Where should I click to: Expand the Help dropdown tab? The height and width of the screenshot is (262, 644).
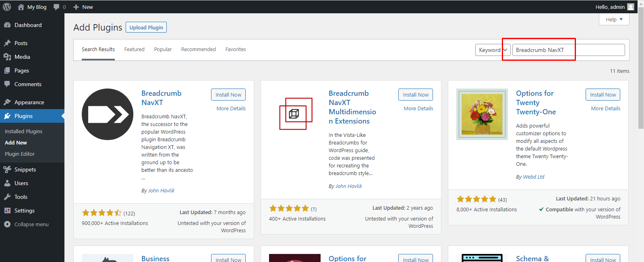point(614,19)
